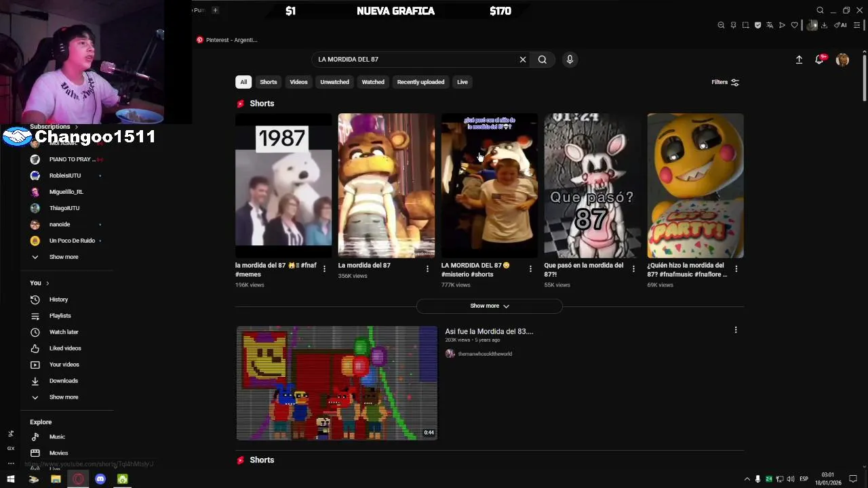This screenshot has width=868, height=488.
Task: Select the Shorts filter chip
Action: pos(269,82)
